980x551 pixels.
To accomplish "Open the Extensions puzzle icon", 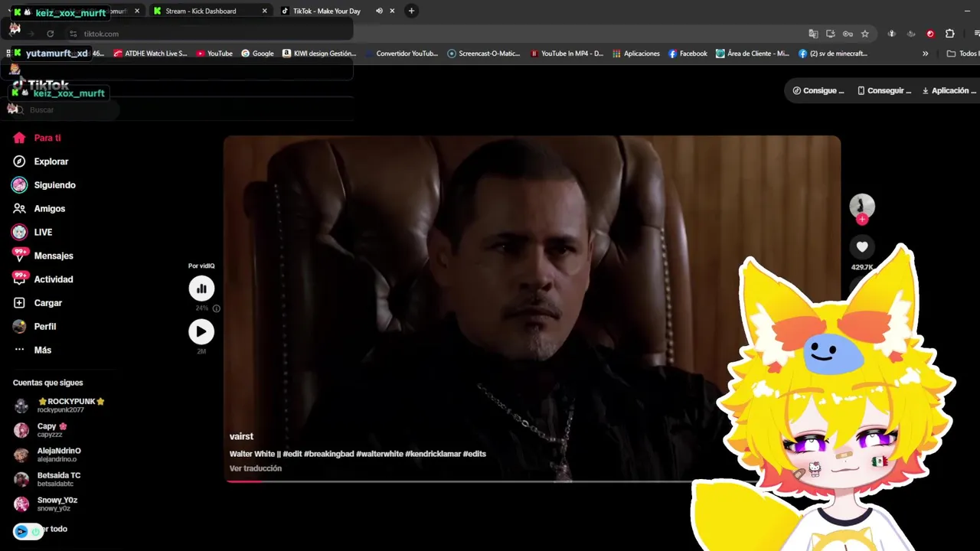I will click(950, 34).
